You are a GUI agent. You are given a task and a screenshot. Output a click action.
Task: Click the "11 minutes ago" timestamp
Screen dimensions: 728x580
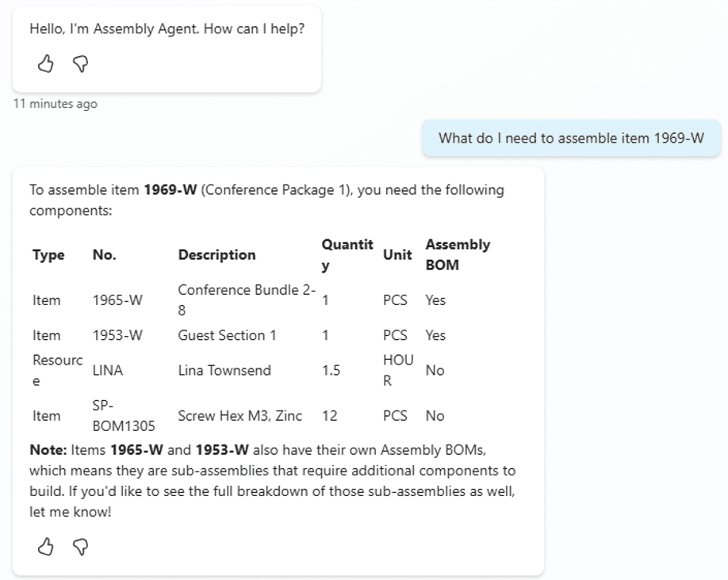(x=56, y=104)
